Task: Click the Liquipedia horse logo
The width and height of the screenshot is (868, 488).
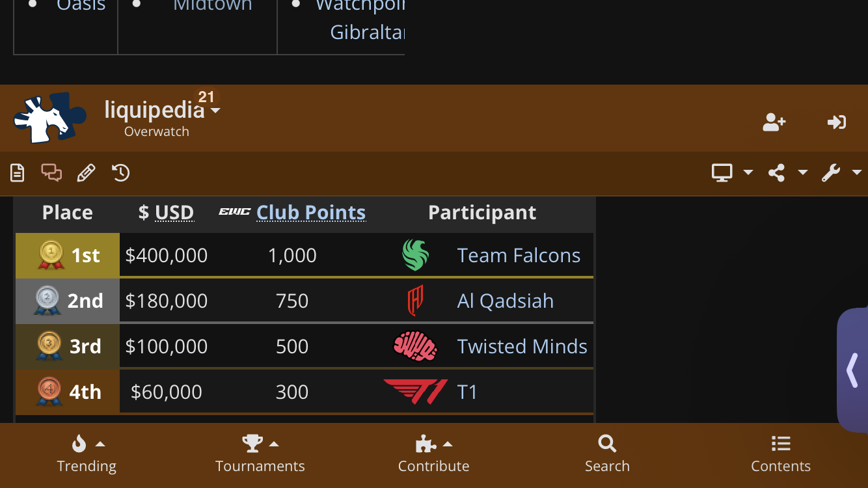Action: coord(49,118)
